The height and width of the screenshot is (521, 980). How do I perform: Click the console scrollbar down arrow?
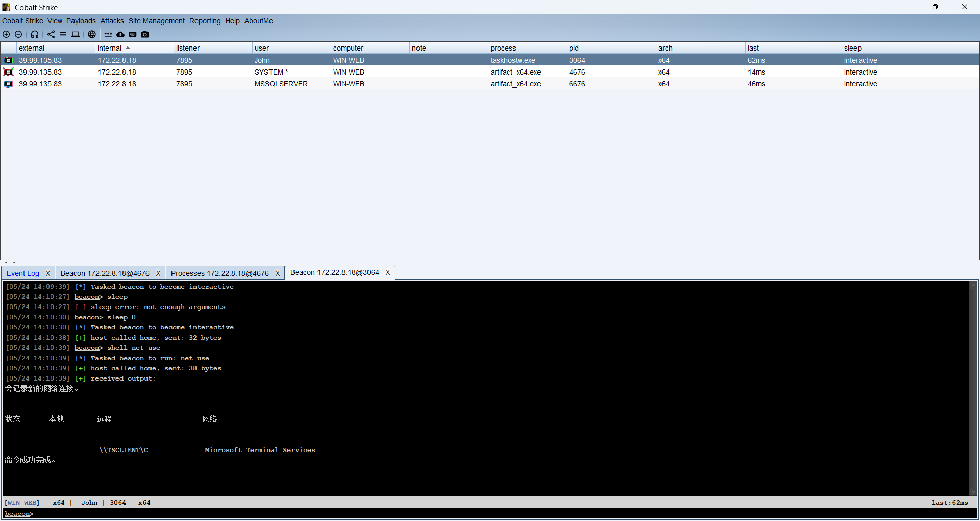[973, 492]
